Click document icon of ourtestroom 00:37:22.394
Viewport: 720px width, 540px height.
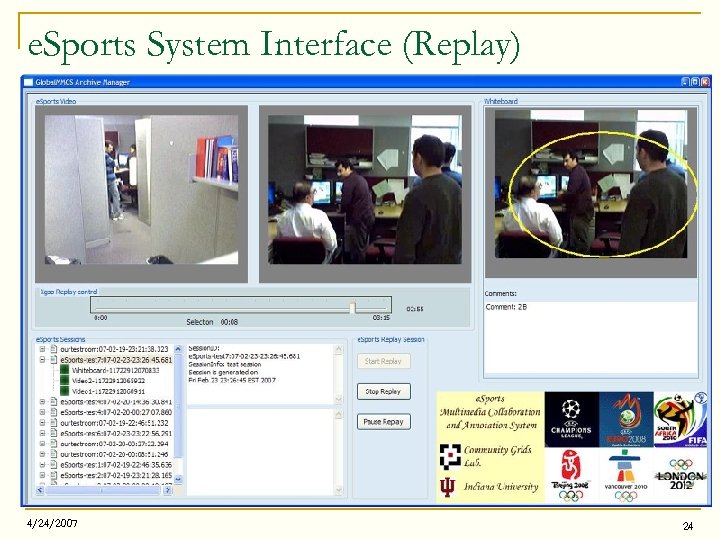(53, 444)
